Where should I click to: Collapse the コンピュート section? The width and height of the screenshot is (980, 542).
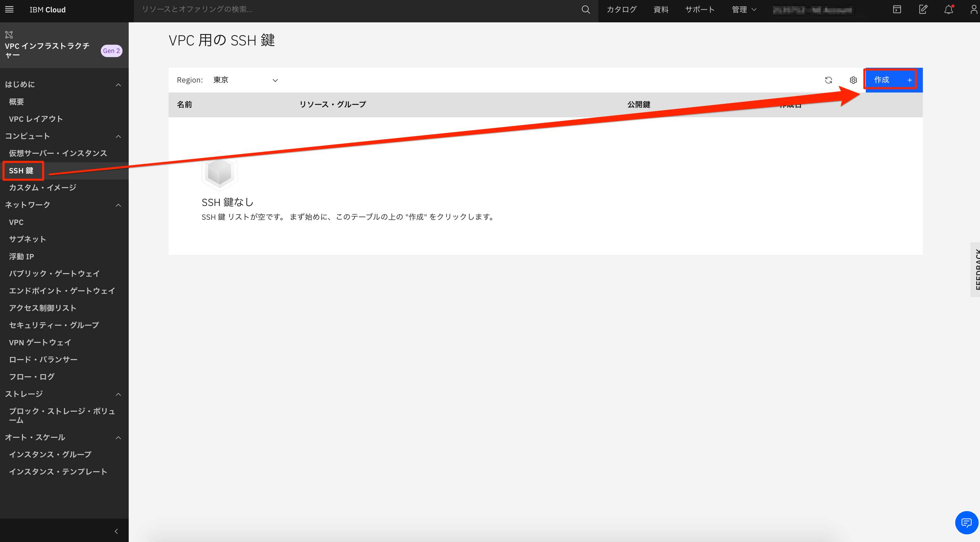click(x=118, y=136)
